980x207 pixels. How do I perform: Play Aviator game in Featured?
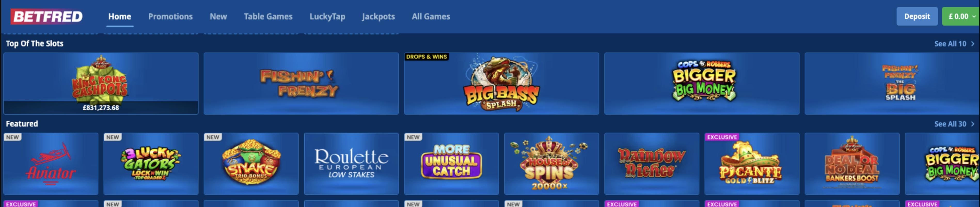click(x=51, y=164)
